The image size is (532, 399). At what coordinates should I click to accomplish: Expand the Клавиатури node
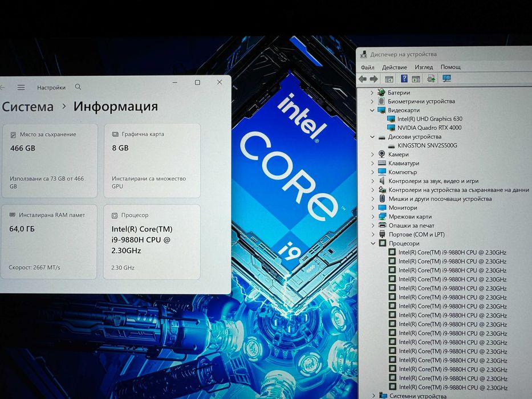pos(372,163)
